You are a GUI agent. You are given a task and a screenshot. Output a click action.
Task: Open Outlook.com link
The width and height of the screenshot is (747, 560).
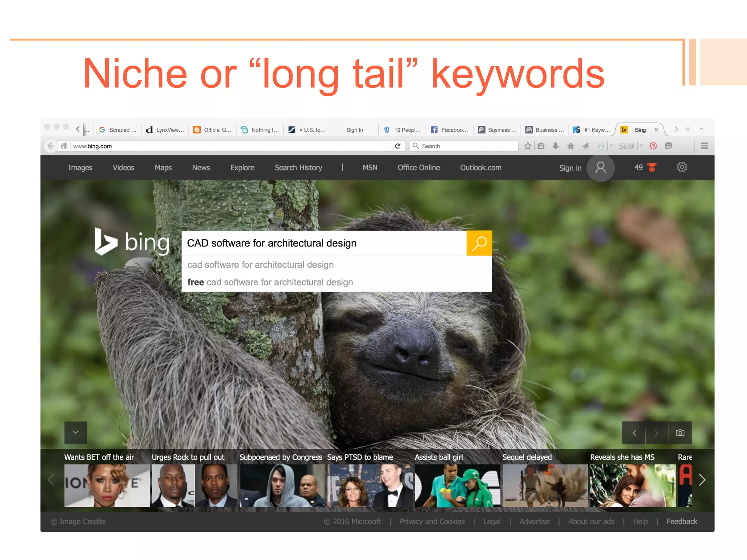click(x=481, y=168)
